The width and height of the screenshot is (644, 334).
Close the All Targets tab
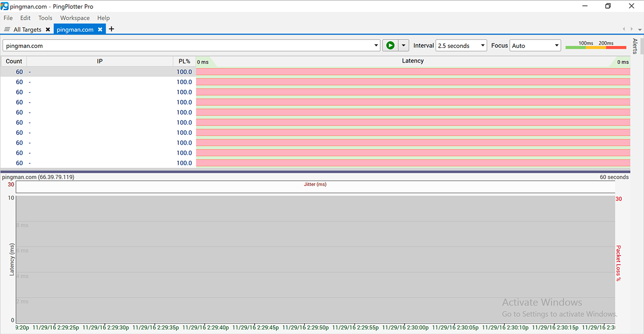tap(48, 29)
